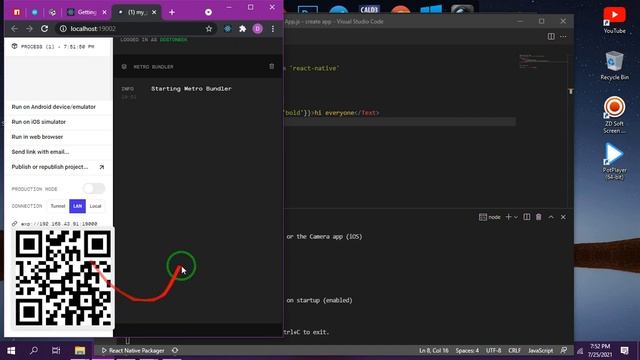640x360 pixels.
Task: Go forward in the browser
Action: coord(29,29)
